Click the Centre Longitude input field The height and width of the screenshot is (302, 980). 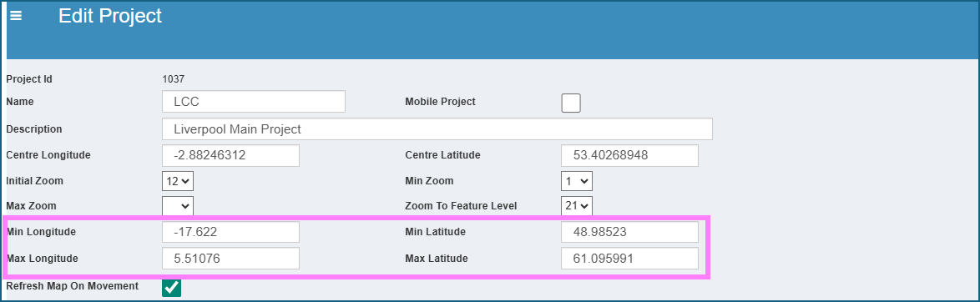coord(230,156)
